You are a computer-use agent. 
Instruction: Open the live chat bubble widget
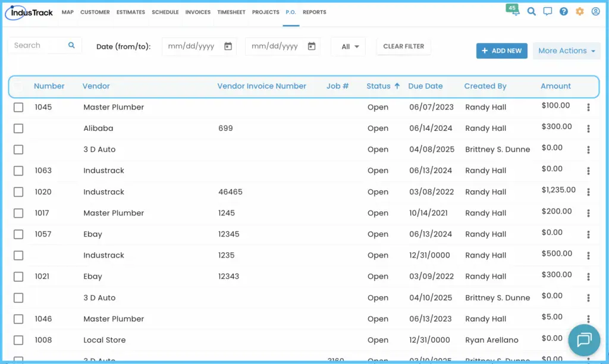pos(584,340)
